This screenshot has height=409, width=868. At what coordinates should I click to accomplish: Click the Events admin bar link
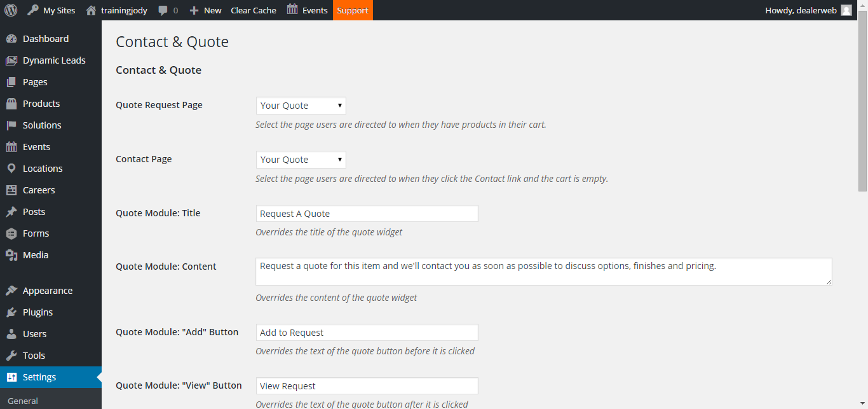coord(315,10)
